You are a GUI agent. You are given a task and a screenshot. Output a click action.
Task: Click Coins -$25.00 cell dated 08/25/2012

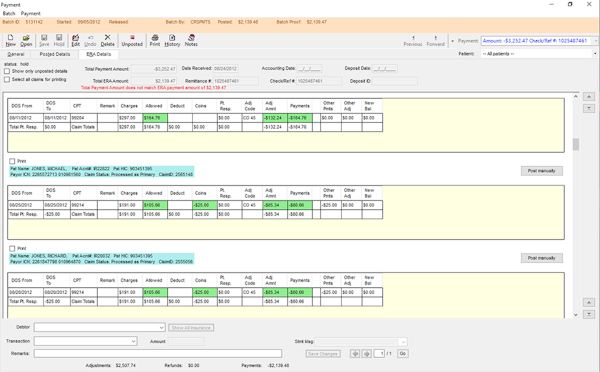pyautogui.click(x=205, y=205)
